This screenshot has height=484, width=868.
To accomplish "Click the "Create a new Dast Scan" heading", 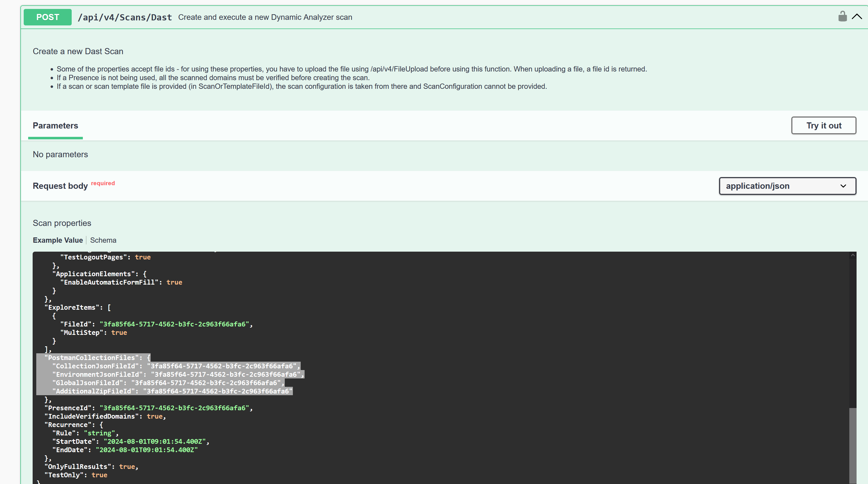I will [x=78, y=51].
